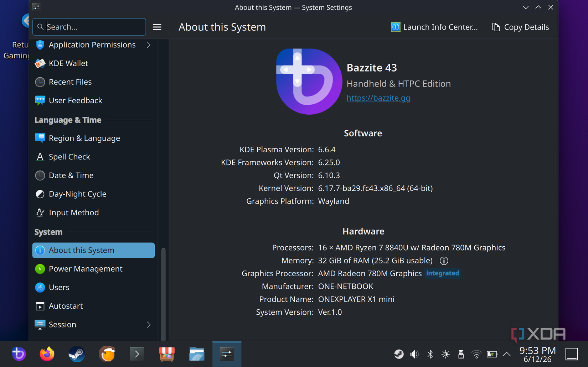Open removable devices tray icon

[461, 354]
